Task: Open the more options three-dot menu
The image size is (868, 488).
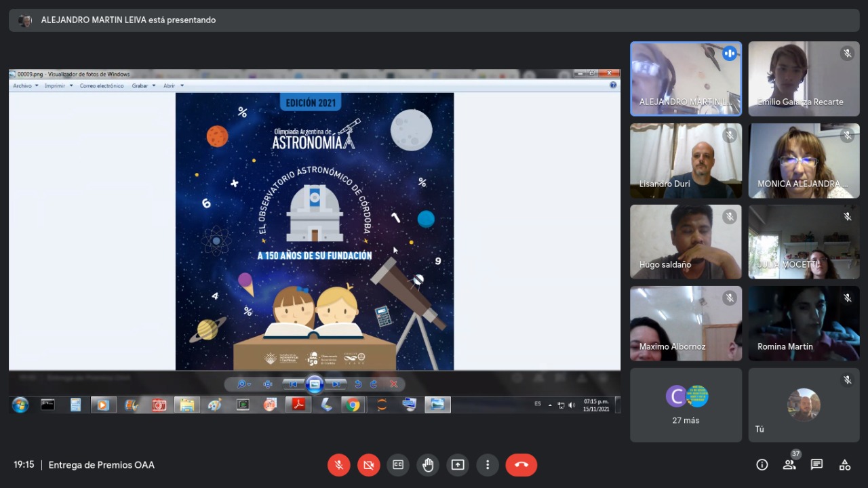Action: (488, 465)
